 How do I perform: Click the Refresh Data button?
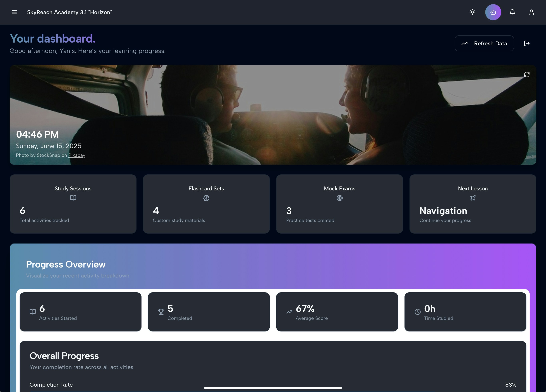pyautogui.click(x=484, y=43)
